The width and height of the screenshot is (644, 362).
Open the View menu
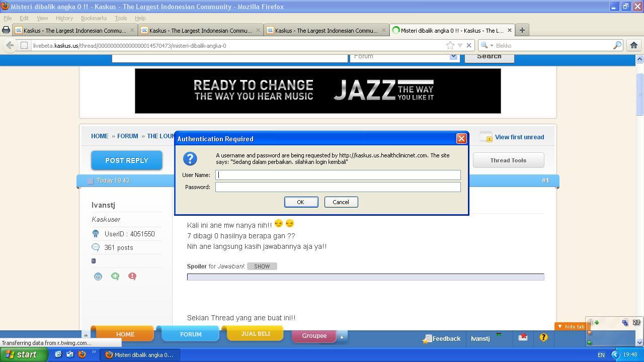pyautogui.click(x=42, y=18)
